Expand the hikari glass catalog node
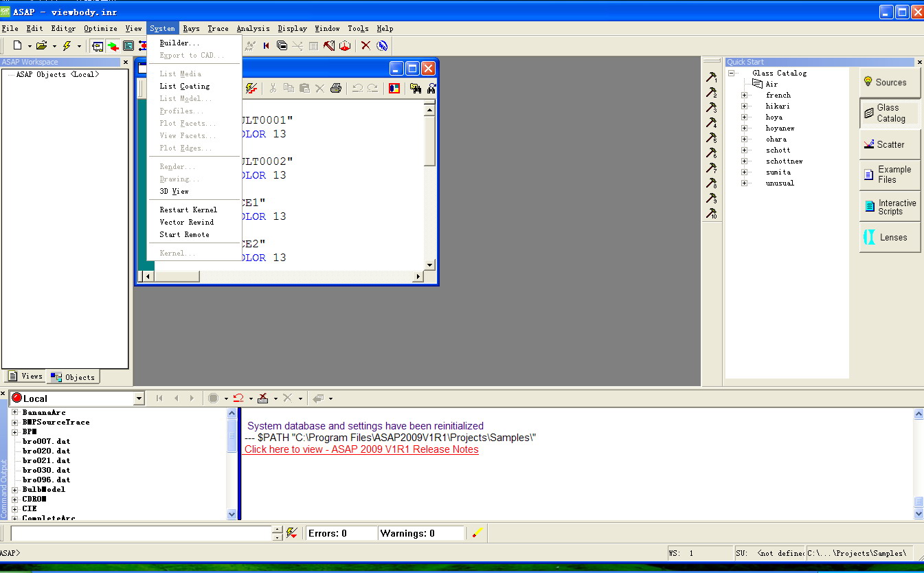 click(744, 106)
